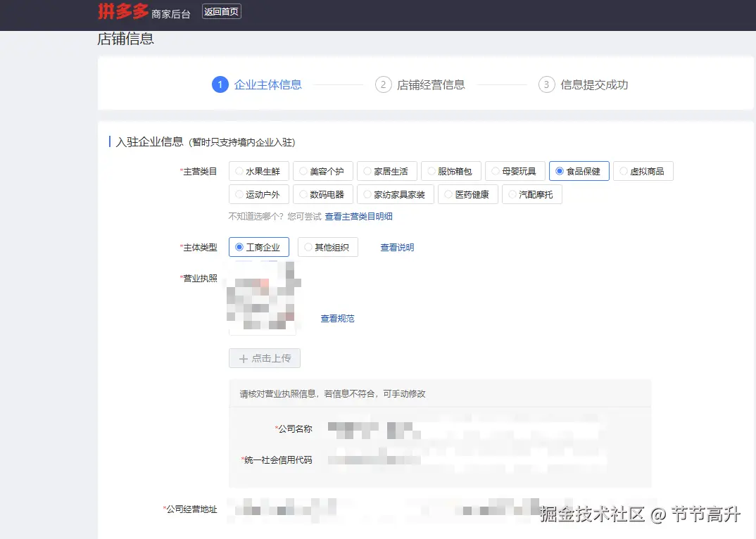Select 虚拟商品 category radio
The width and height of the screenshot is (756, 539).
tap(643, 171)
